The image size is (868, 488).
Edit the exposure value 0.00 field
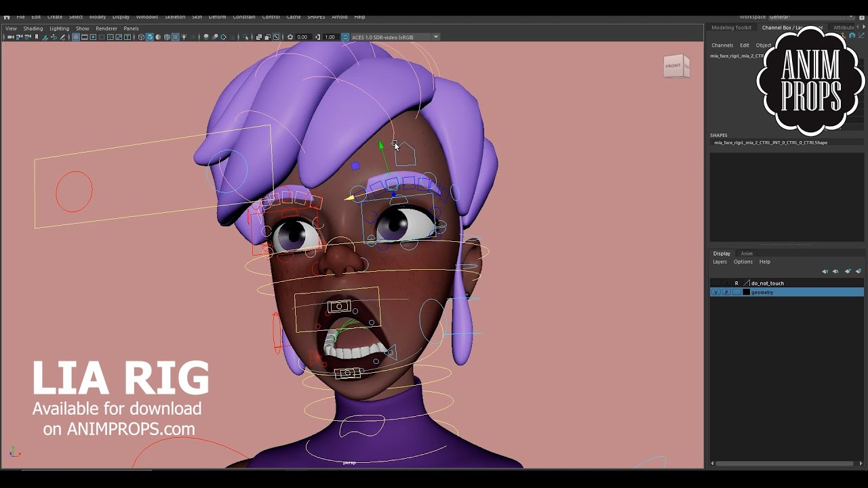(302, 37)
